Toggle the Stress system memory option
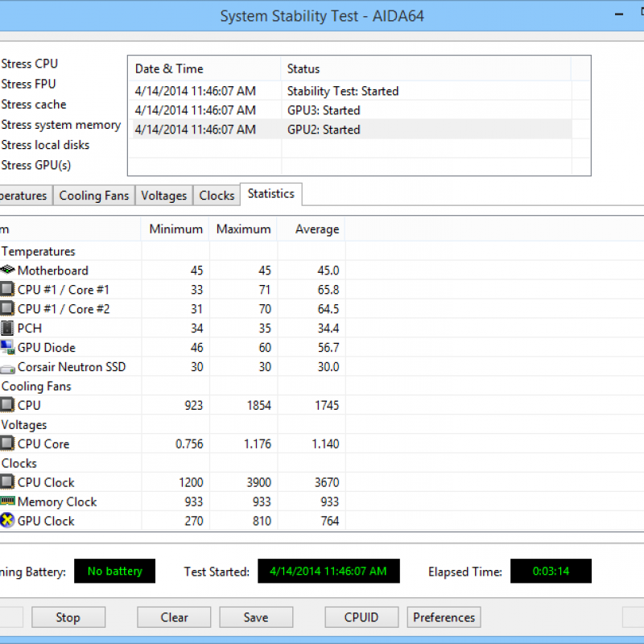The width and height of the screenshot is (644, 644). point(60,125)
